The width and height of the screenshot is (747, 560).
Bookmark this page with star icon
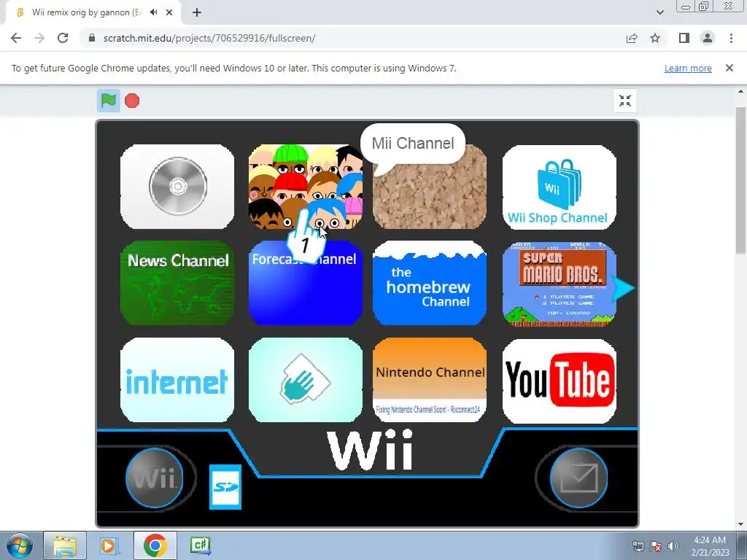(655, 38)
